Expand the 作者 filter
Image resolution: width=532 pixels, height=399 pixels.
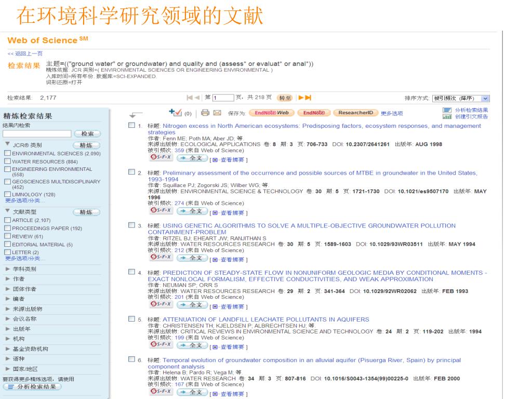click(x=7, y=278)
